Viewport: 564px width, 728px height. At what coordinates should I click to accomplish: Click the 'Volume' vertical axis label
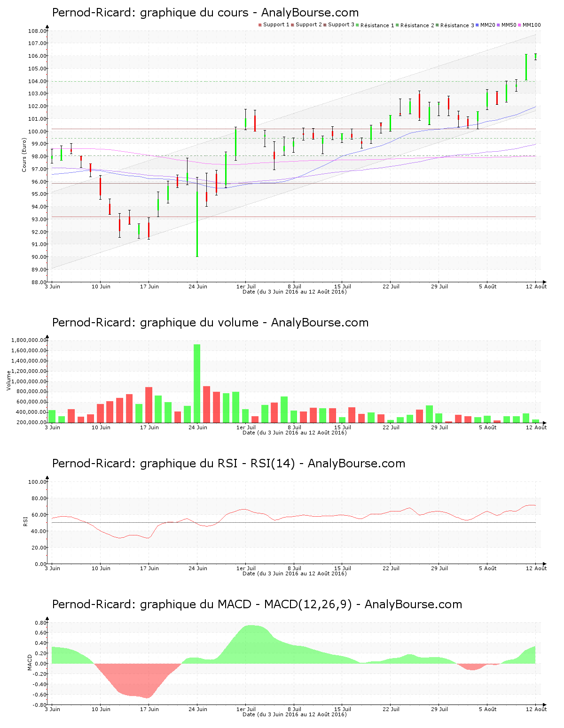[x=8, y=380]
